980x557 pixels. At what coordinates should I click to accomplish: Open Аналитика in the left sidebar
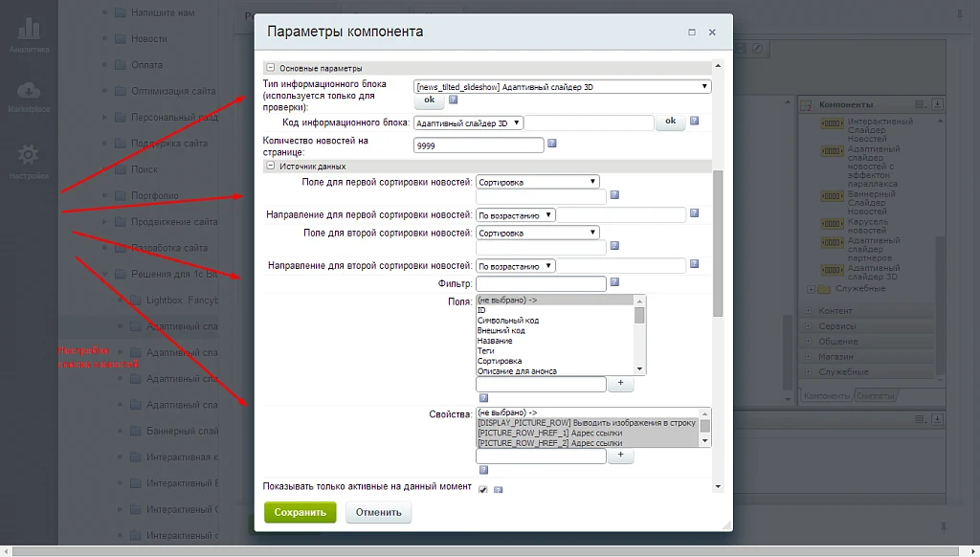(29, 35)
